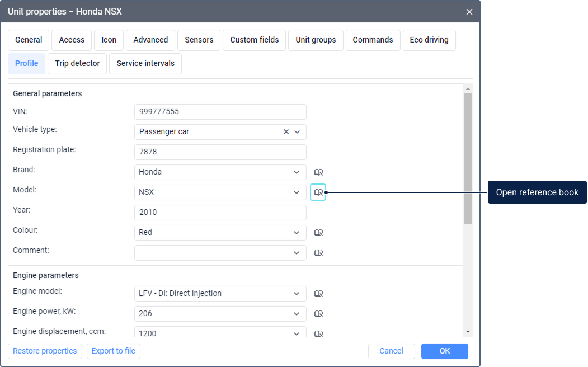Confirm changes with OK button

point(444,351)
